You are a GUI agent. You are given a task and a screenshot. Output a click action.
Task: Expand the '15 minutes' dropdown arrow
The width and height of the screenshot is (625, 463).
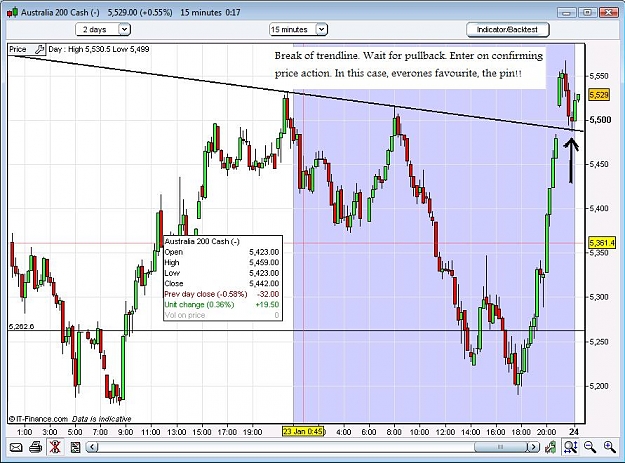322,29
